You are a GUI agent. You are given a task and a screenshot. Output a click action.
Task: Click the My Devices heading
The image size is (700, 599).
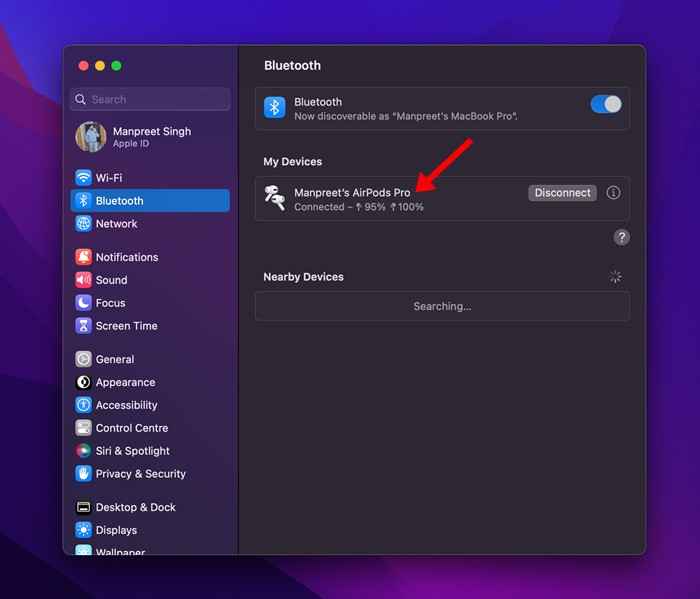tap(292, 162)
